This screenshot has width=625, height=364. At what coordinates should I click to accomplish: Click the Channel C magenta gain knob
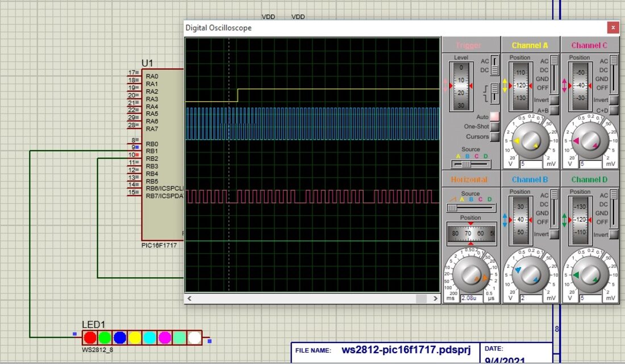pyautogui.click(x=590, y=140)
